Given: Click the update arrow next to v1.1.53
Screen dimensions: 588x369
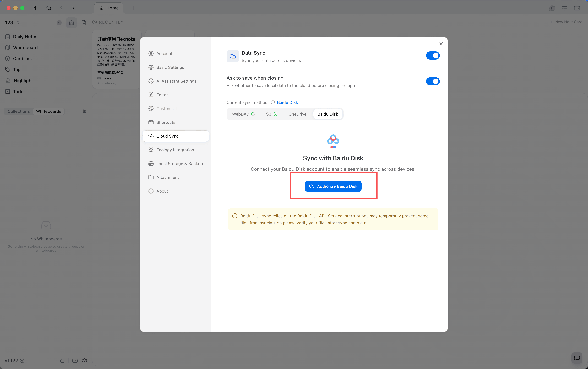Looking at the screenshot, I should pyautogui.click(x=22, y=361).
